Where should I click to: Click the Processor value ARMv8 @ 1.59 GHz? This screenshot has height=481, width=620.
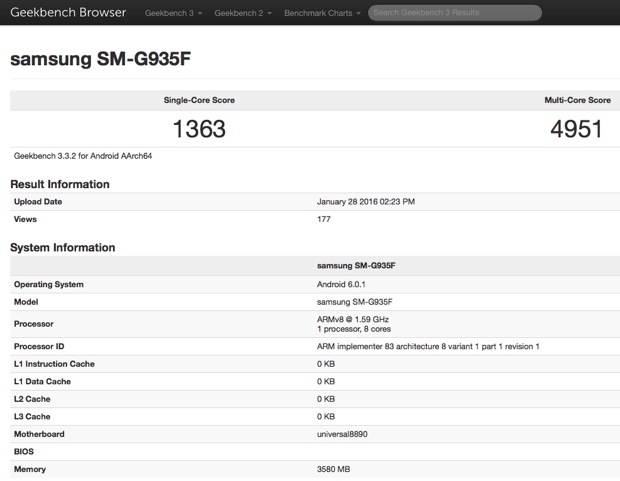(352, 318)
